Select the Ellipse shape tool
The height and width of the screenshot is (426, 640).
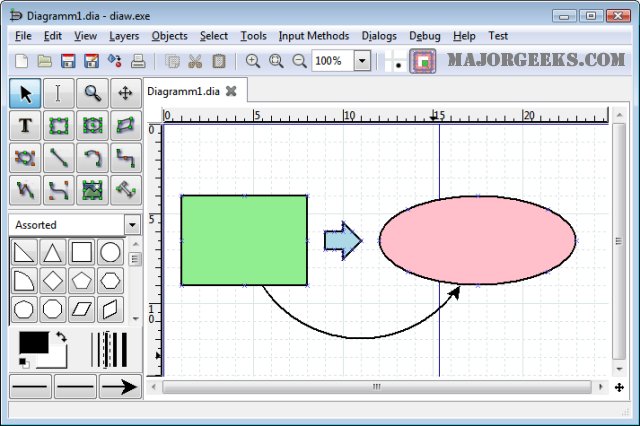[92, 125]
